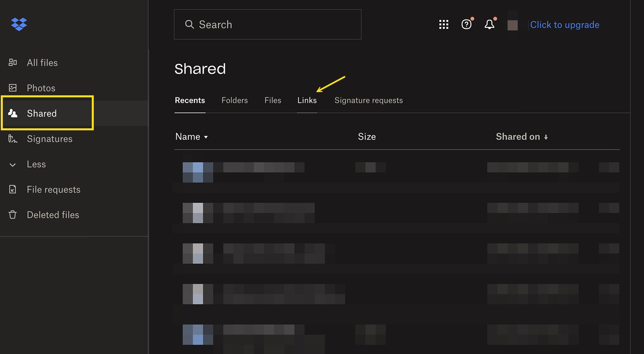The height and width of the screenshot is (354, 644).
Task: Sort by the Name column header
Action: pyautogui.click(x=188, y=137)
